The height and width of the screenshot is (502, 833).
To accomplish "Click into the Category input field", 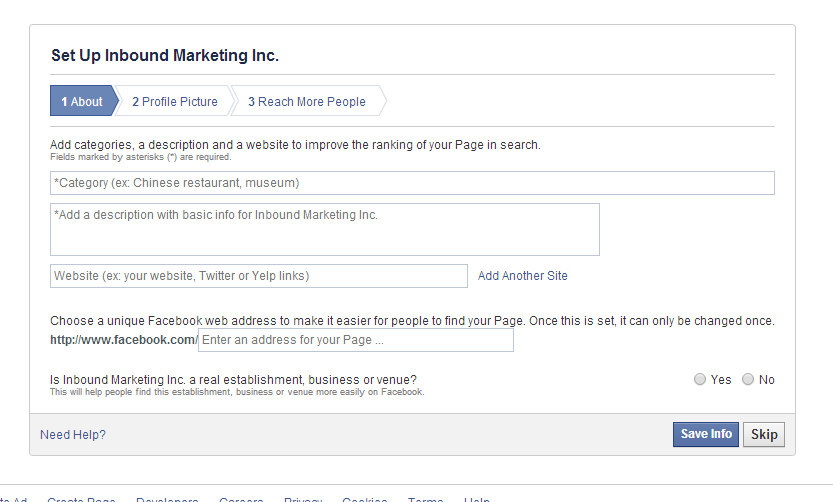I will [x=412, y=183].
